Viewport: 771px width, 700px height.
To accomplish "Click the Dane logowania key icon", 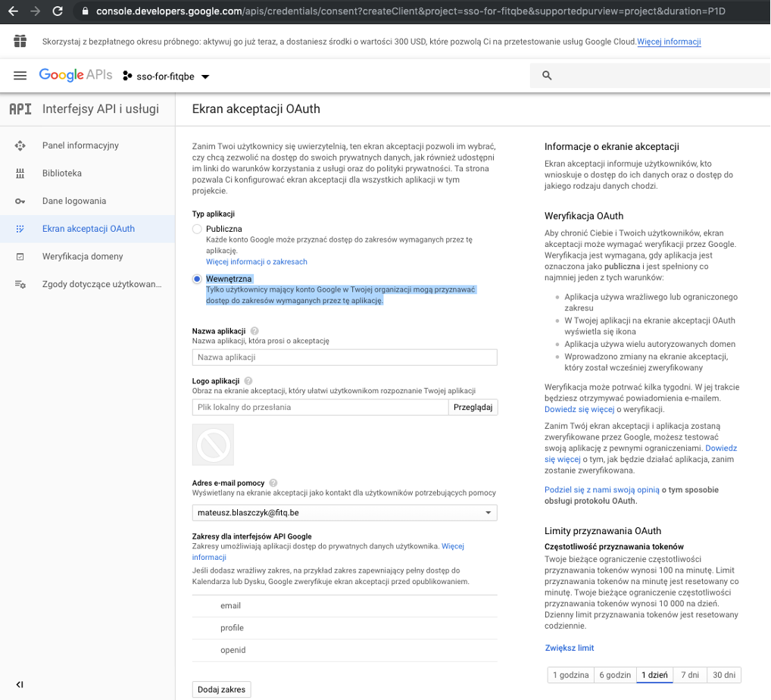I will point(20,202).
